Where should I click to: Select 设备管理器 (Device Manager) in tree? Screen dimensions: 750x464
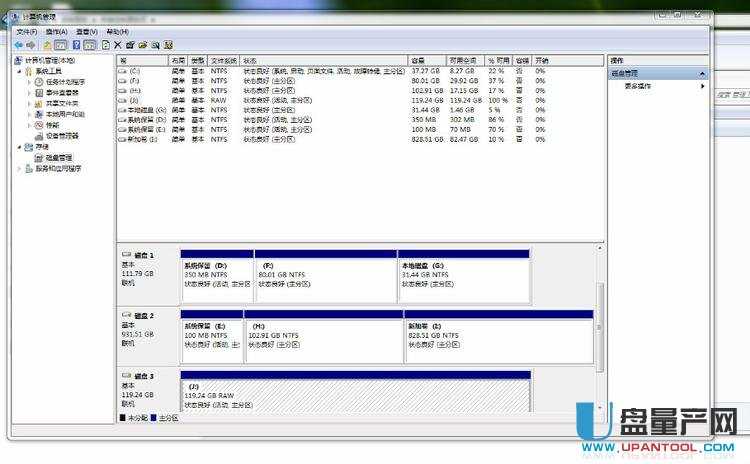(x=62, y=135)
